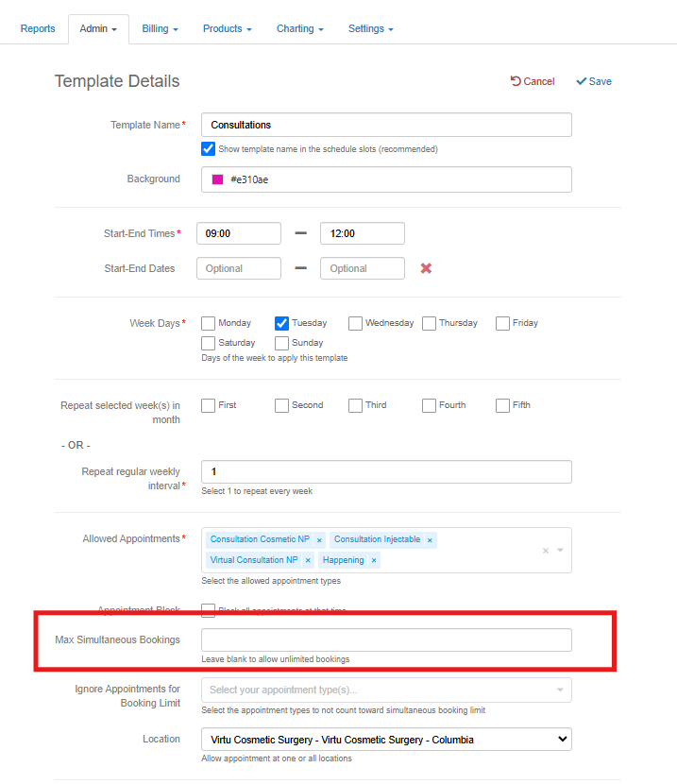Expand the Ignore Appointments for Booking Limit dropdown
Image resolution: width=677 pixels, height=784 pixels.
click(386, 690)
